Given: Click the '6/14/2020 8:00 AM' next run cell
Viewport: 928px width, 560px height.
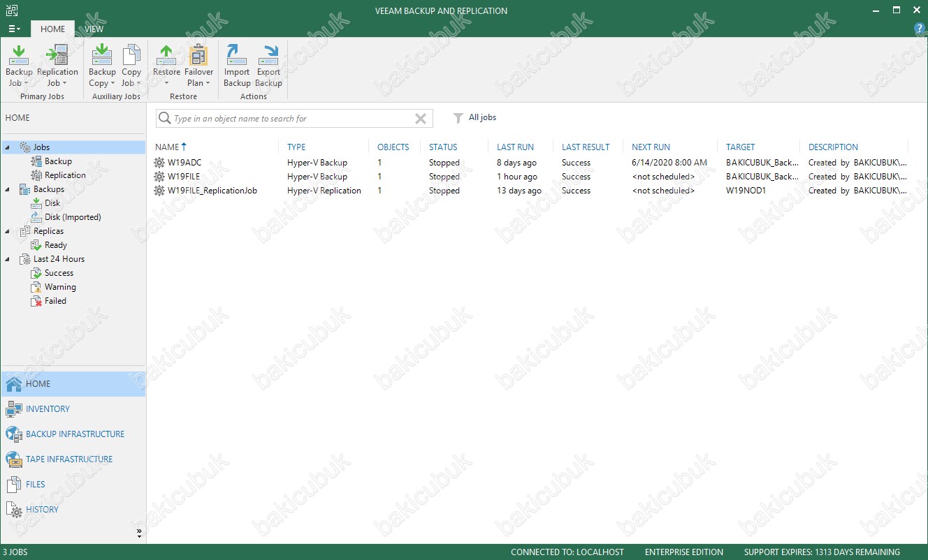Looking at the screenshot, I should pos(669,163).
